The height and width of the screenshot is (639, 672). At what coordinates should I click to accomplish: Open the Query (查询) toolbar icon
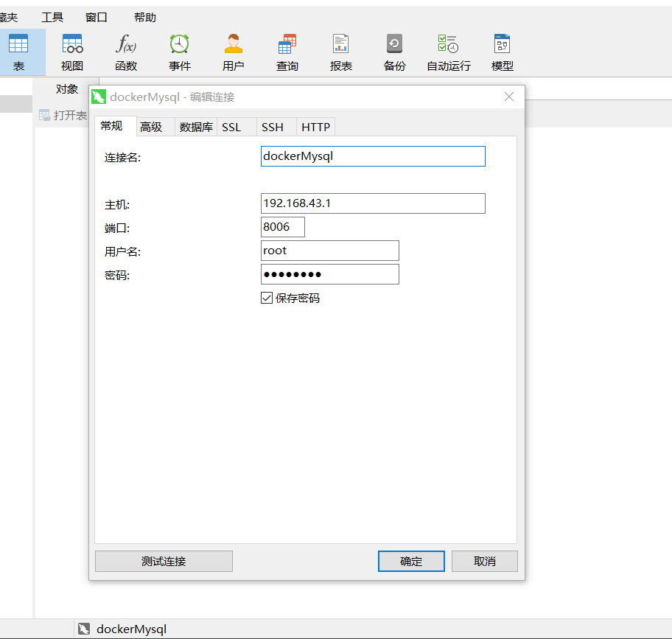pos(287,46)
